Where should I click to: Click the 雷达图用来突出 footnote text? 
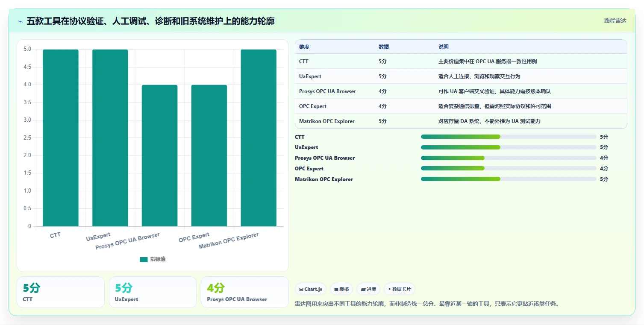tap(427, 304)
